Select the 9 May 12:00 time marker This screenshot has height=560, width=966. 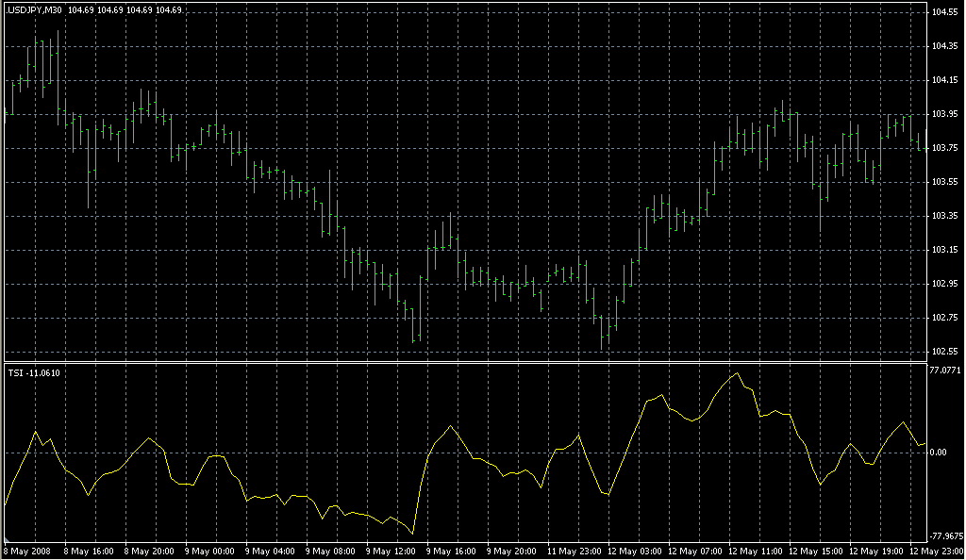[x=391, y=550]
